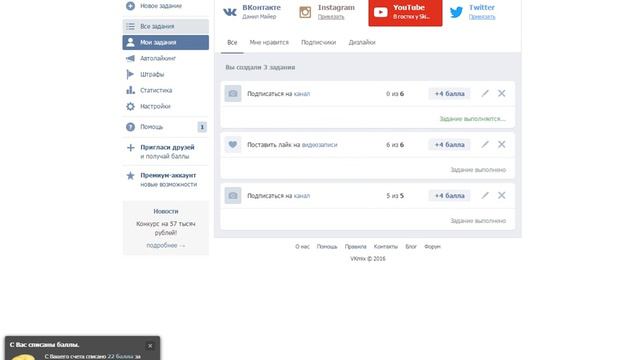Click подробнее link in Новости
Viewport: 640px width, 360px height.
(166, 245)
